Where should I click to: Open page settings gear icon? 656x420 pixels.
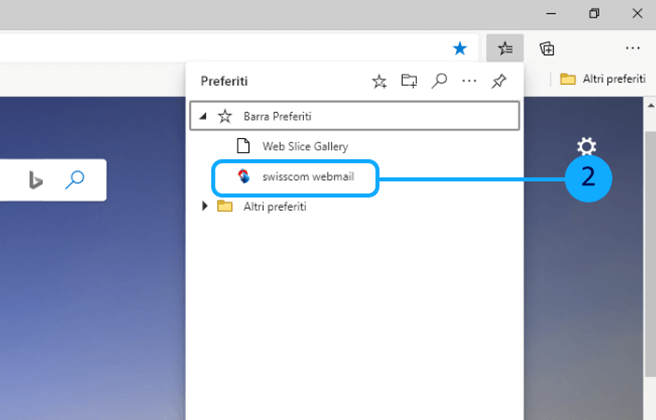click(586, 148)
